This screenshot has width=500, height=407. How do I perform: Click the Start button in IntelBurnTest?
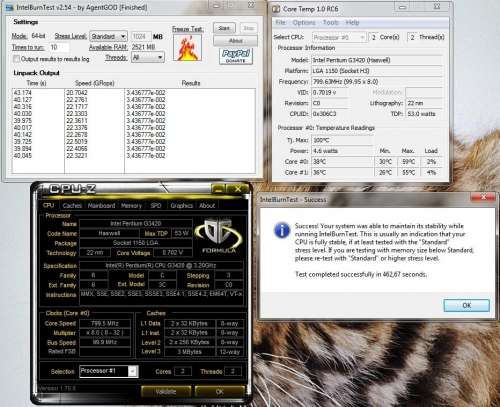224,28
